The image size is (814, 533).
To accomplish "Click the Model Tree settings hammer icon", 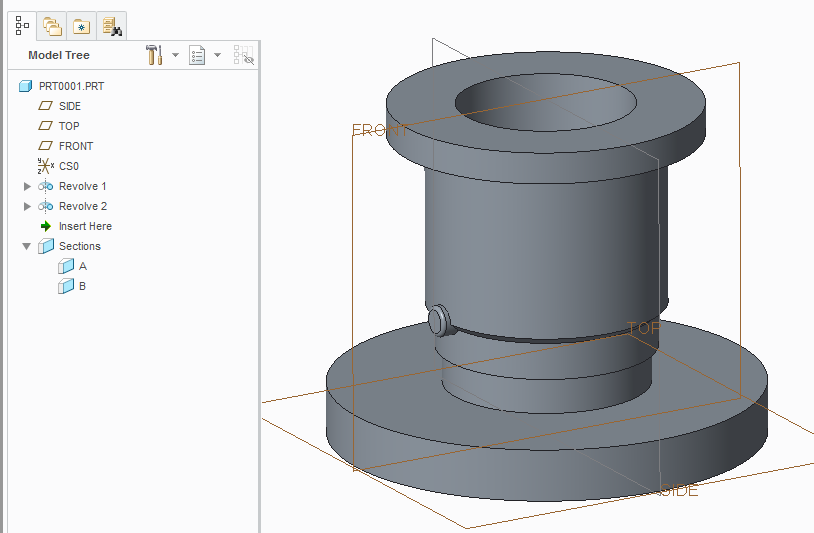I will 154,55.
